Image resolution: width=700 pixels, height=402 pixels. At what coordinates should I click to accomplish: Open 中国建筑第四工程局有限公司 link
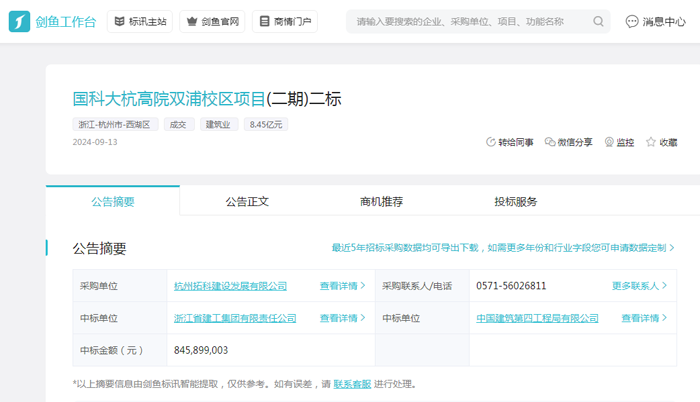(x=537, y=318)
